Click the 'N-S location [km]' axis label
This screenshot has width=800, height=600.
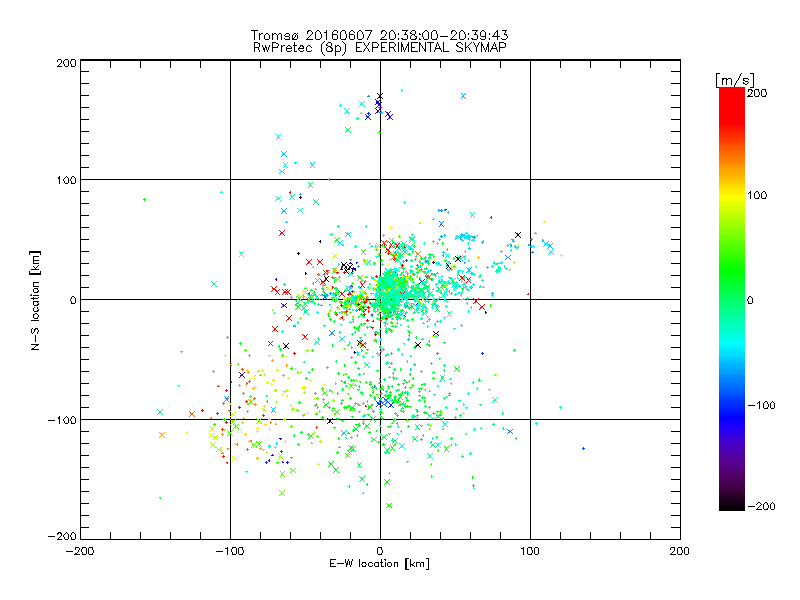pyautogui.click(x=35, y=301)
